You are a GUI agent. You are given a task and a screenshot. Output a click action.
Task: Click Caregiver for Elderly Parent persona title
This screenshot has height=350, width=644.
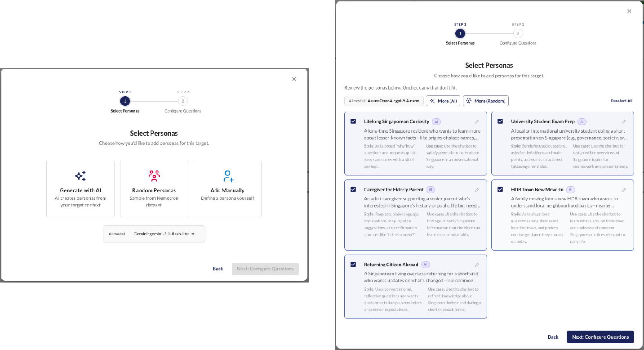pyautogui.click(x=394, y=189)
